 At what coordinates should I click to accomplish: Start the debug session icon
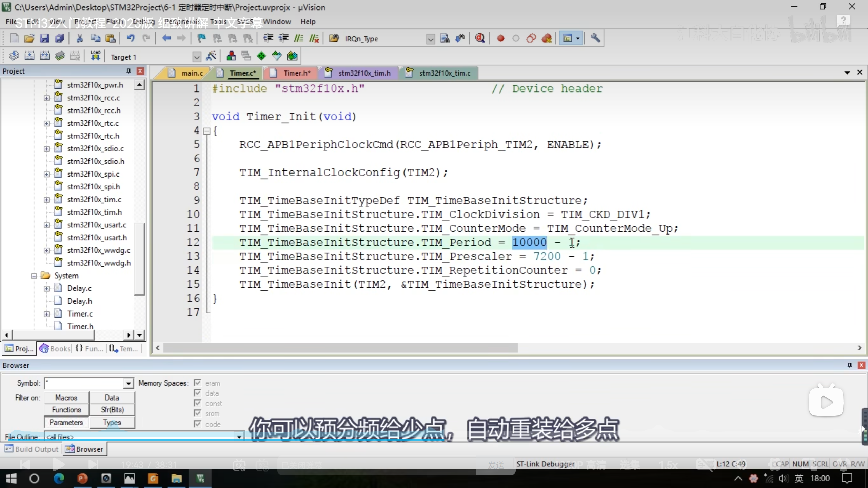coord(479,38)
